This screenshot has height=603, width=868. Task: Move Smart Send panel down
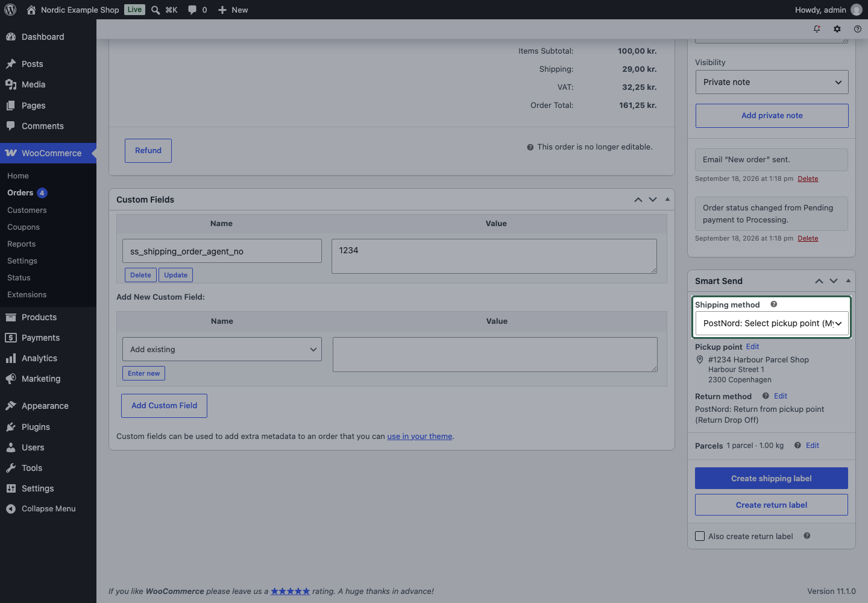pyautogui.click(x=834, y=281)
